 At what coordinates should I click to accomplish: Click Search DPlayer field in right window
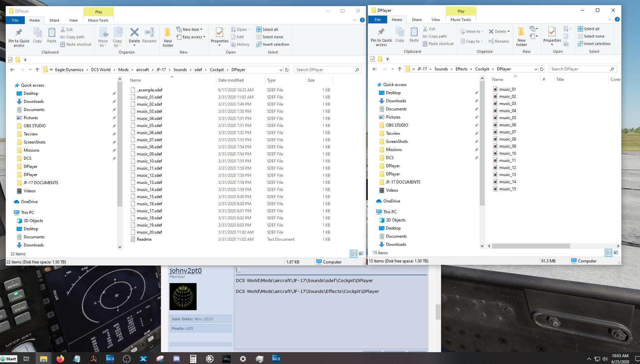pyautogui.click(x=582, y=69)
